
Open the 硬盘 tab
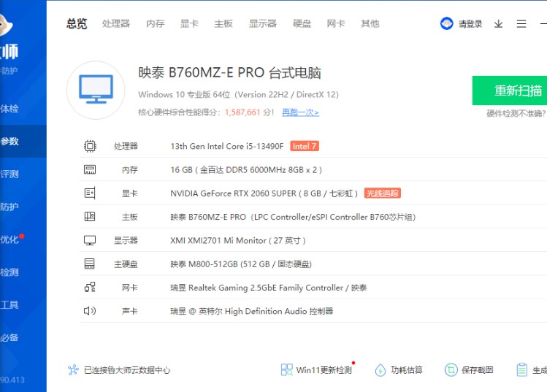click(302, 23)
